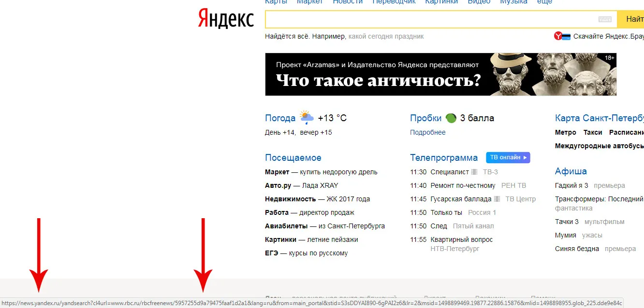Click the film icon beside Специалист
The width and height of the screenshot is (644, 308).
[474, 172]
